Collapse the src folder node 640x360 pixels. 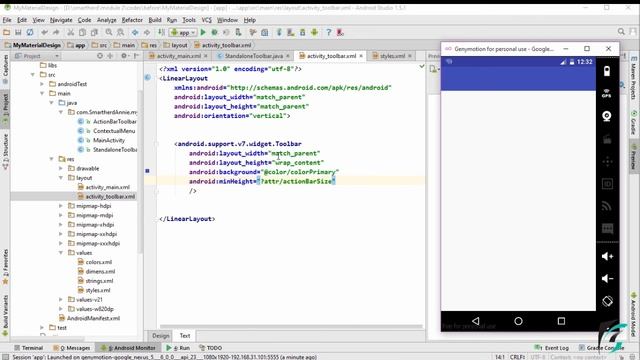tap(33, 75)
